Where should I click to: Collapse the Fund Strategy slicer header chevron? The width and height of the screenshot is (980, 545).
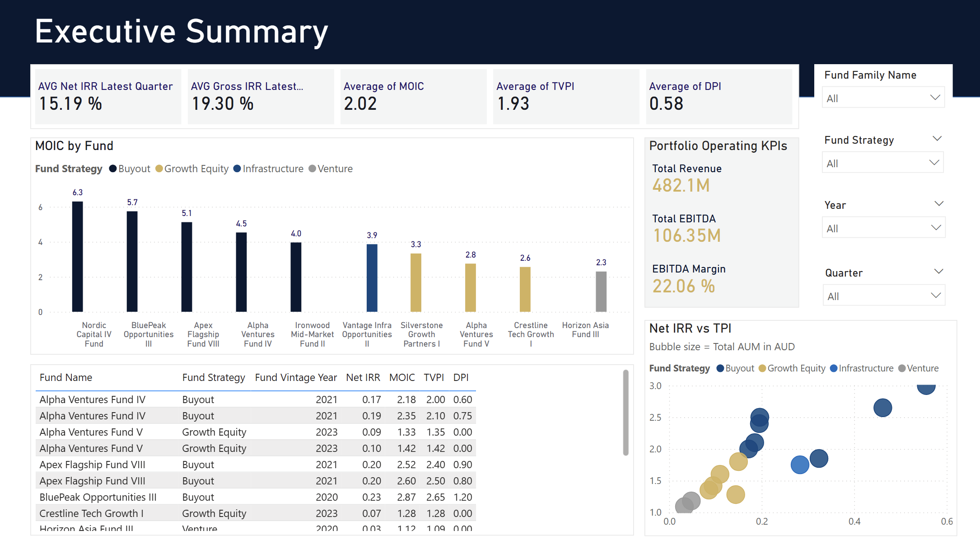(938, 139)
